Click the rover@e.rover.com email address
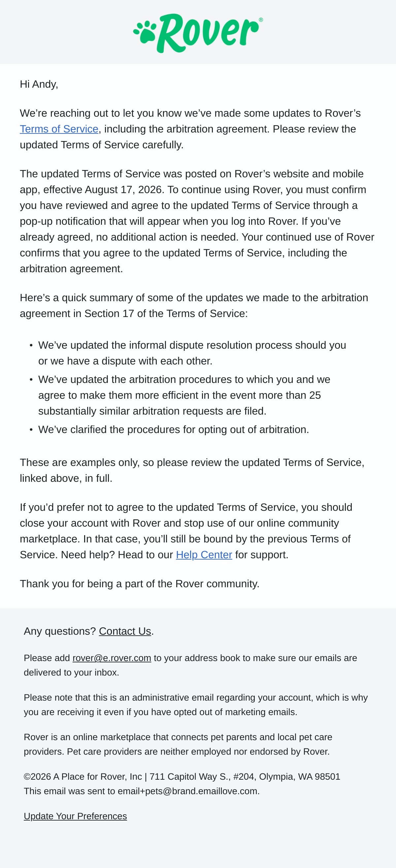The height and width of the screenshot is (868, 396). [x=112, y=658]
